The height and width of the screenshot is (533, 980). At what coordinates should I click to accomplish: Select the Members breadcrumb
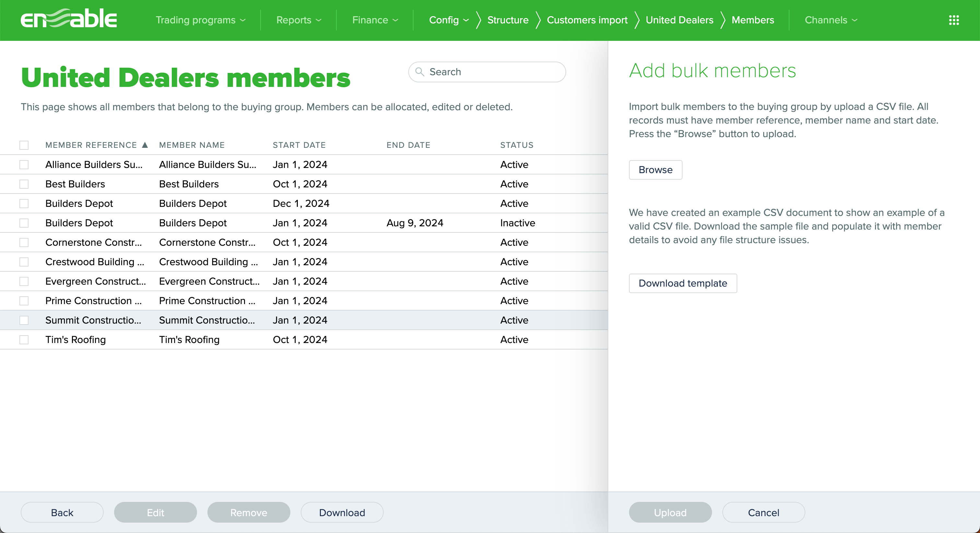pyautogui.click(x=752, y=20)
